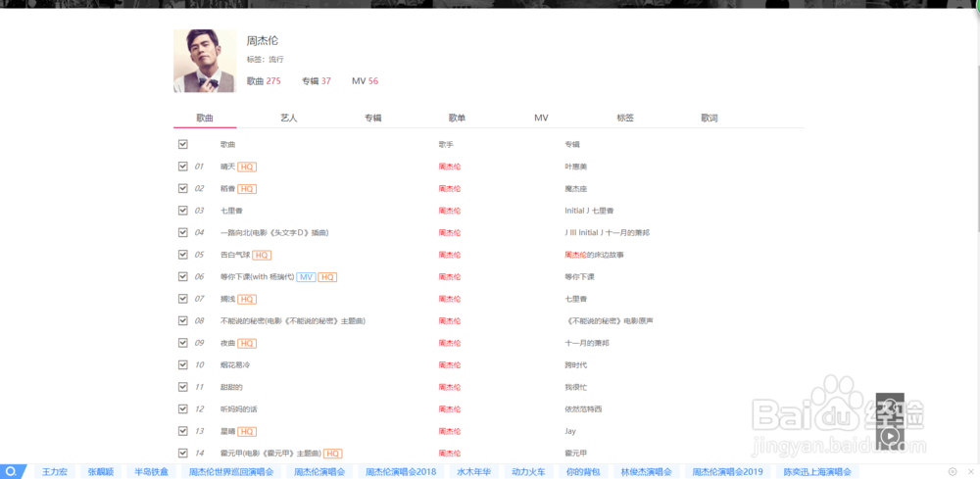Uncheck the checkbox for song 05 告白气球

[x=183, y=254]
